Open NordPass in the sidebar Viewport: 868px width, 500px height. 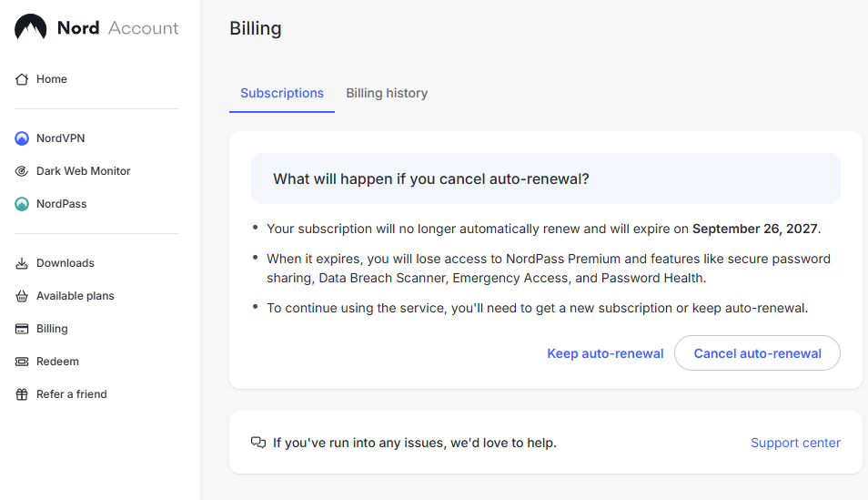point(62,204)
